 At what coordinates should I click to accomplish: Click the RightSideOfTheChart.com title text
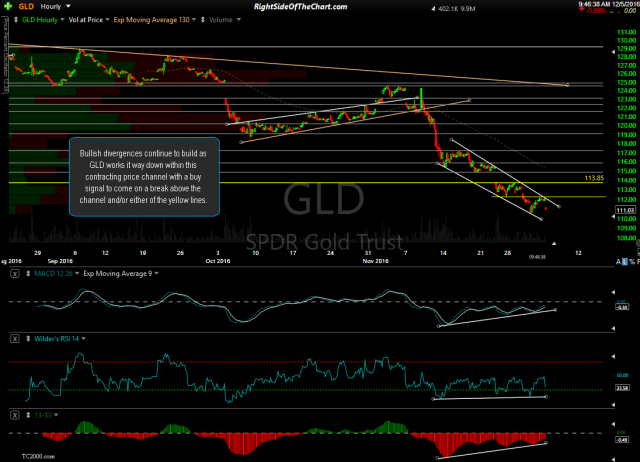(x=300, y=7)
